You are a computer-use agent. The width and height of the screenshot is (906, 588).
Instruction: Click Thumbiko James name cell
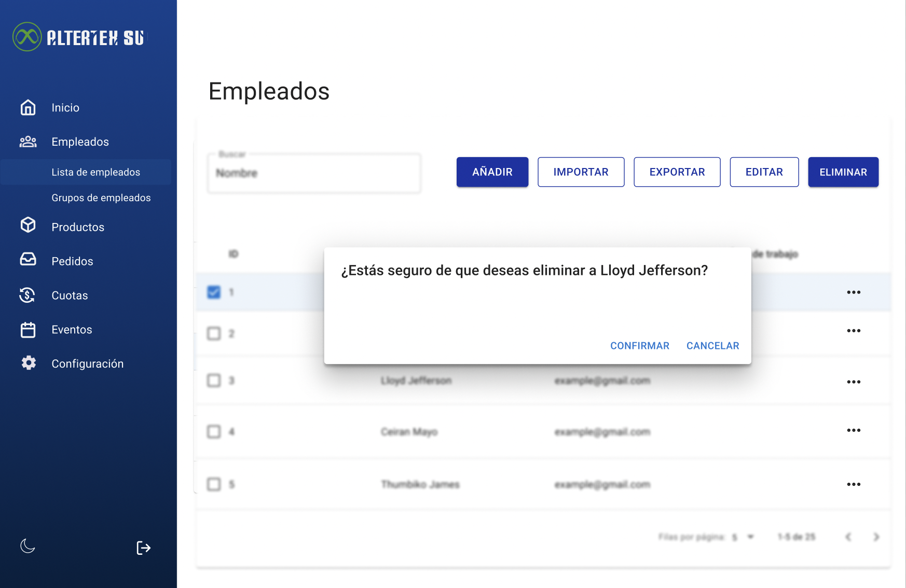point(420,484)
